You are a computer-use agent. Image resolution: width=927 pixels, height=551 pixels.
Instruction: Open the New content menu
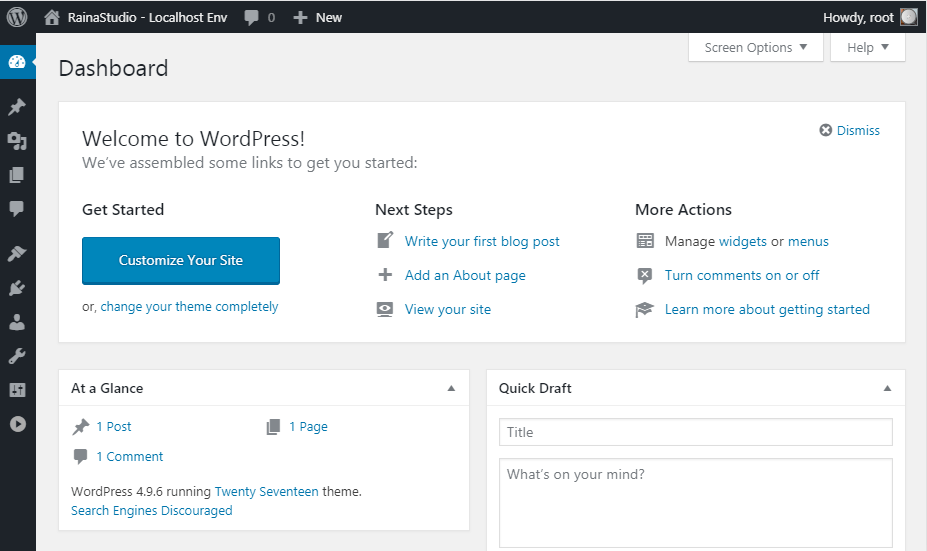(318, 18)
